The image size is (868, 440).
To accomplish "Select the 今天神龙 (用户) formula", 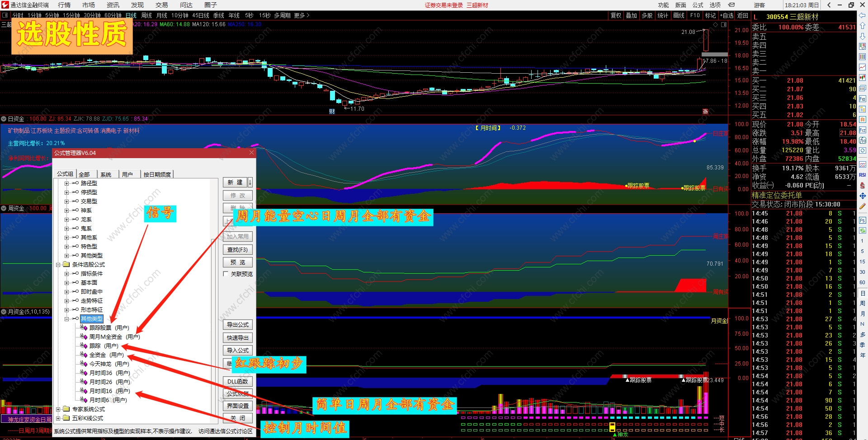I will pos(109,364).
